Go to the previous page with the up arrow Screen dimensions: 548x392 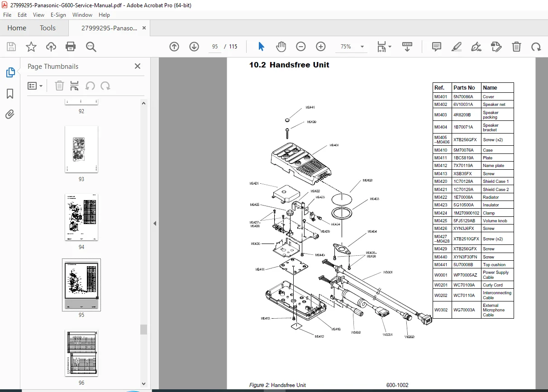click(x=174, y=47)
